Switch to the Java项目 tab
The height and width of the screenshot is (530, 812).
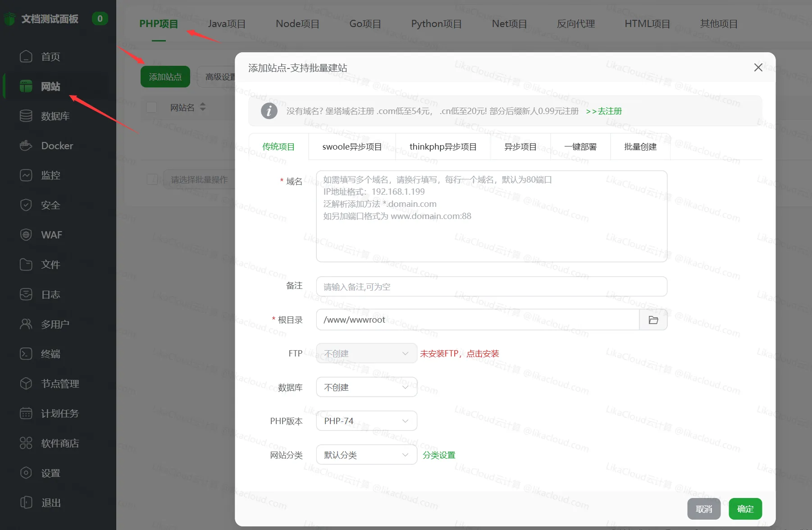227,23
